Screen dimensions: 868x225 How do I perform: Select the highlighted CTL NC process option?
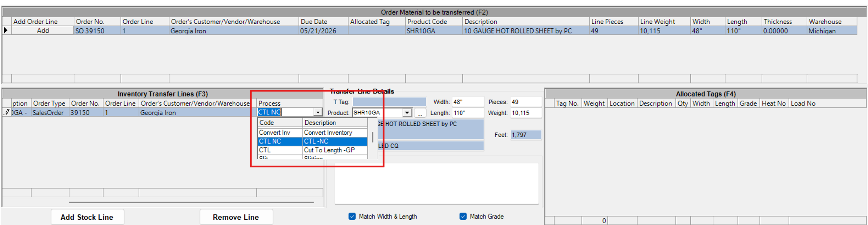pyautogui.click(x=312, y=141)
